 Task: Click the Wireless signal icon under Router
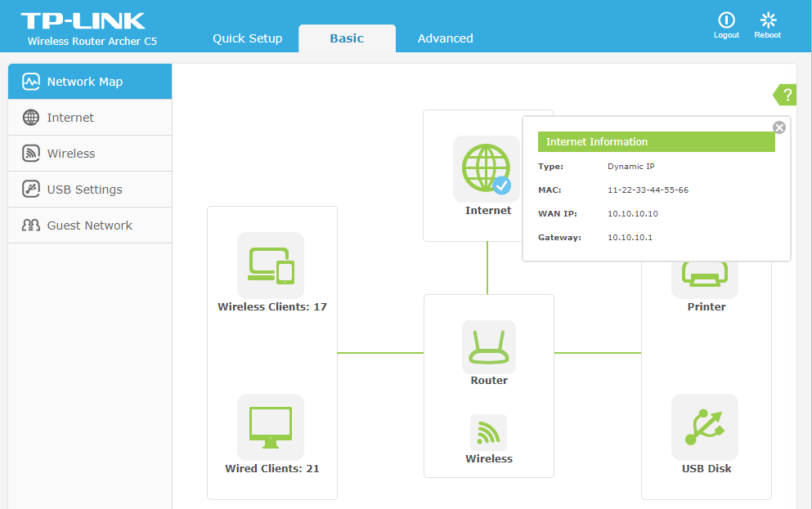point(488,432)
